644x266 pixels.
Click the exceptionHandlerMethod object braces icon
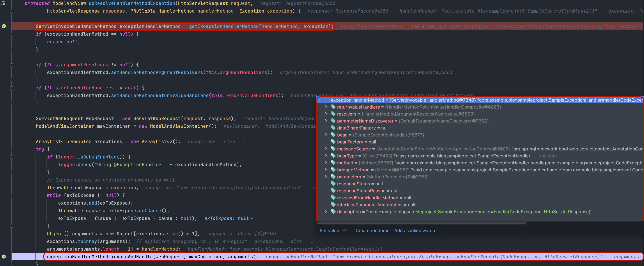tap(327, 100)
